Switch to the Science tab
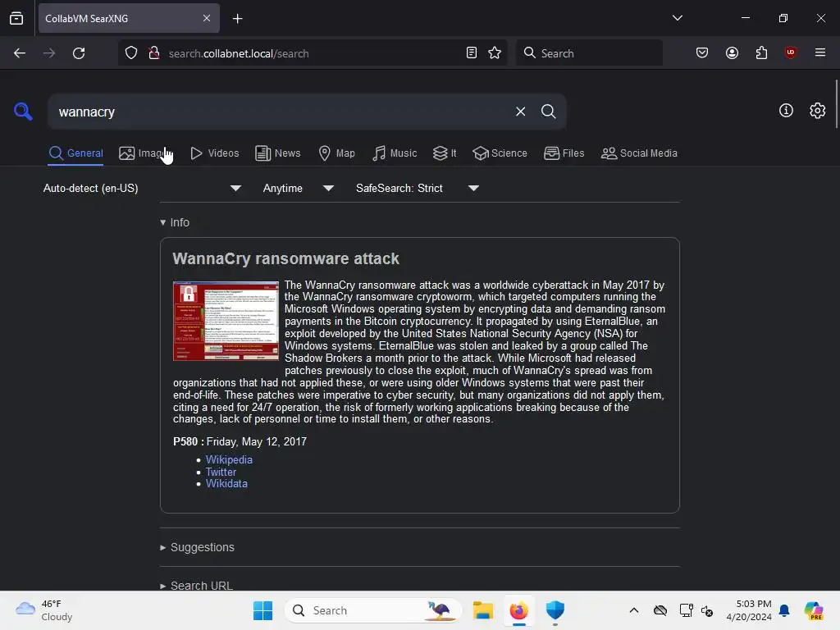 click(x=500, y=153)
